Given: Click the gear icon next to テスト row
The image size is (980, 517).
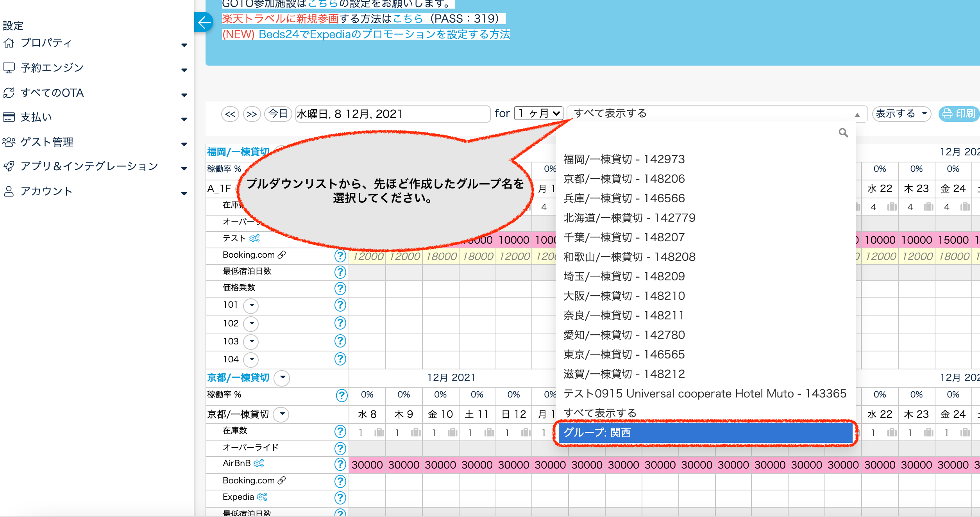Looking at the screenshot, I should point(254,238).
